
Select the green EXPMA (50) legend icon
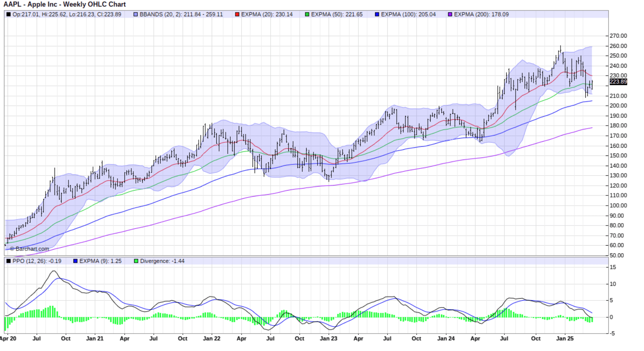(307, 14)
